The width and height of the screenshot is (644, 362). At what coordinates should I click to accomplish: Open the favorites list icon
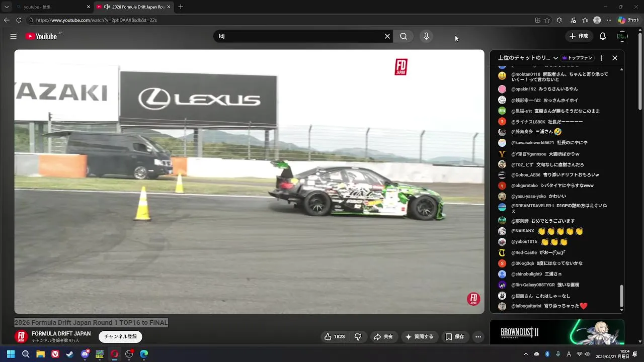pyautogui.click(x=585, y=20)
